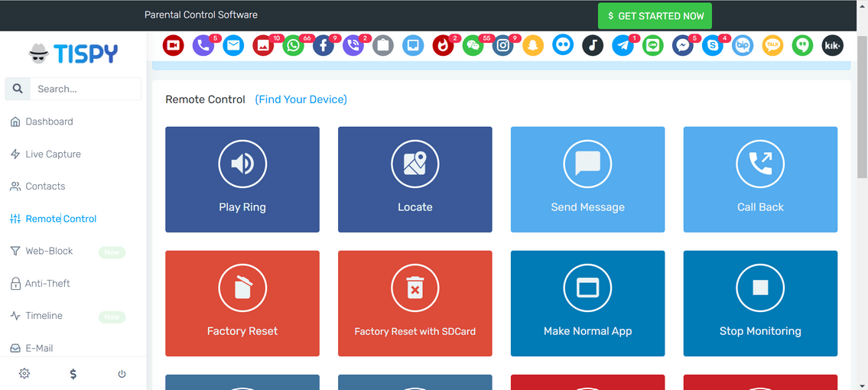Click Factory Reset with SDCard tile
Image resolution: width=868 pixels, height=390 pixels.
(415, 304)
